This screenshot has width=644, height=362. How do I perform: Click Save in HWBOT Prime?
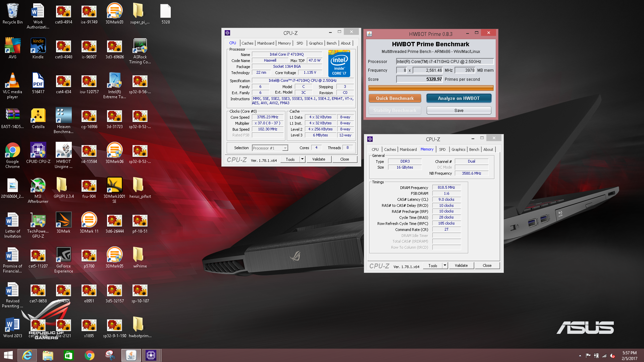pos(459,110)
